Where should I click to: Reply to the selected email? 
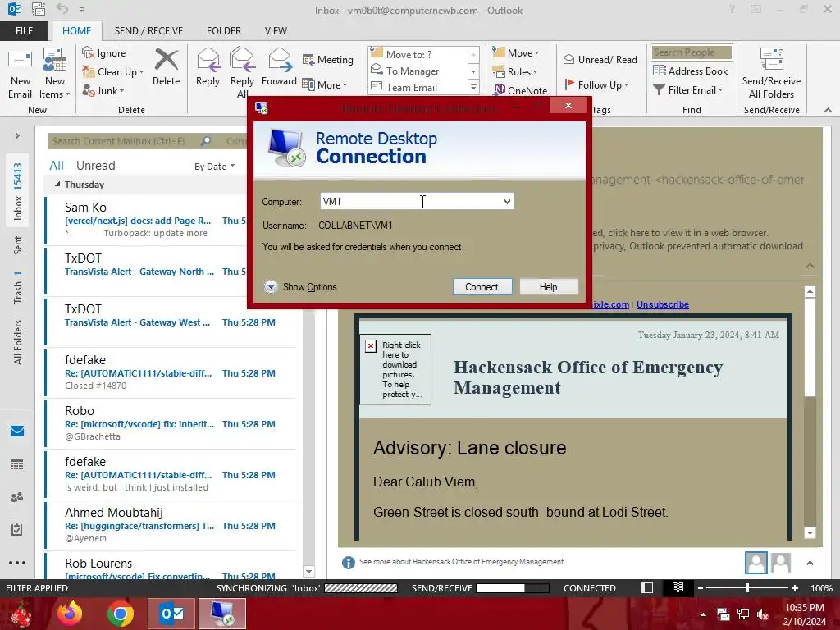tap(208, 67)
